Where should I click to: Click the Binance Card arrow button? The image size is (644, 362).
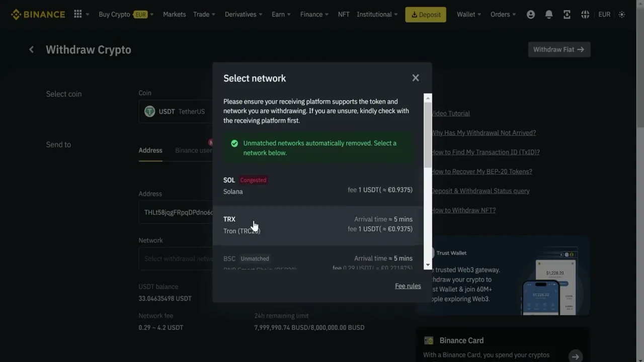575,356
